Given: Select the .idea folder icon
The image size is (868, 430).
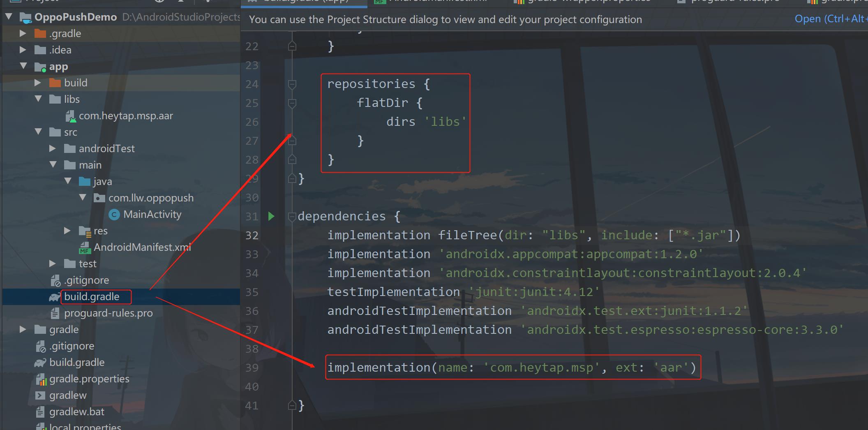Looking at the screenshot, I should 40,50.
